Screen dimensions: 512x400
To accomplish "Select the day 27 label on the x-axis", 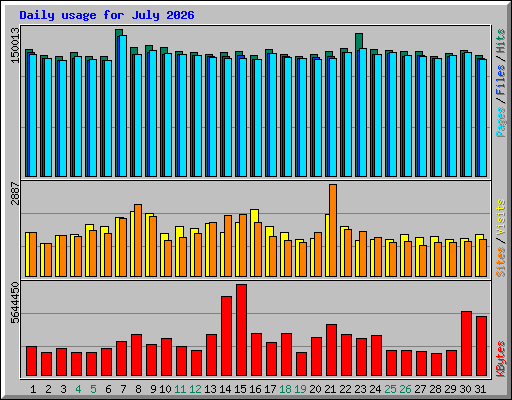I will point(420,389).
